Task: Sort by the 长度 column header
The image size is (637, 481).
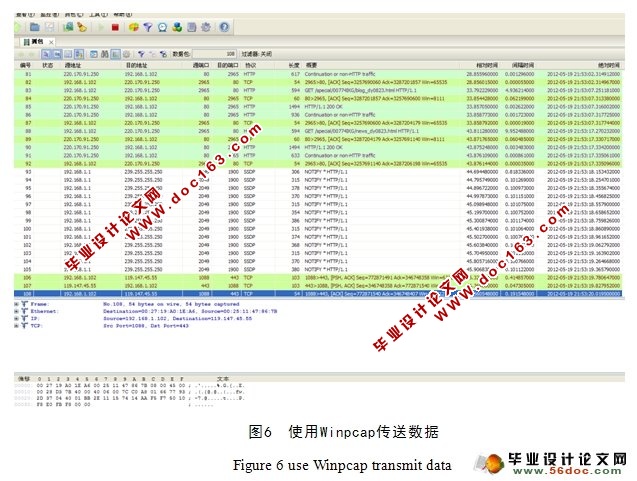Action: pyautogui.click(x=294, y=65)
